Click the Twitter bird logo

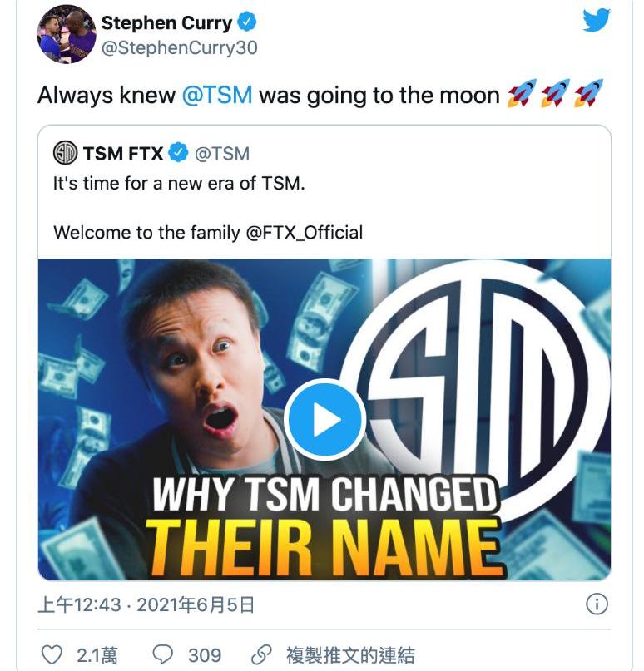click(597, 21)
